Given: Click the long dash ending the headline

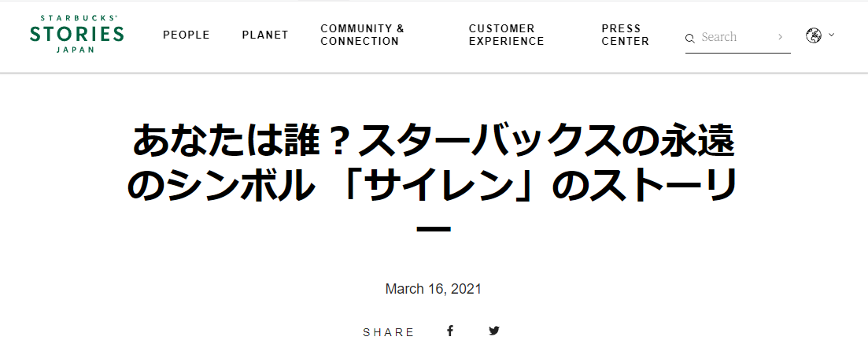Looking at the screenshot, I should point(434,229).
